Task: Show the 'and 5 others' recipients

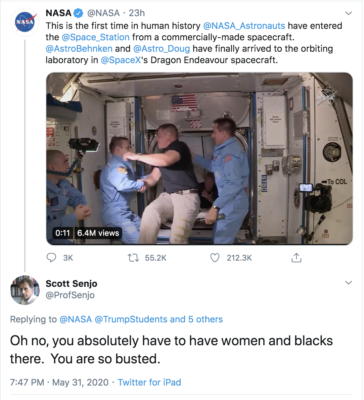Action: (196, 319)
